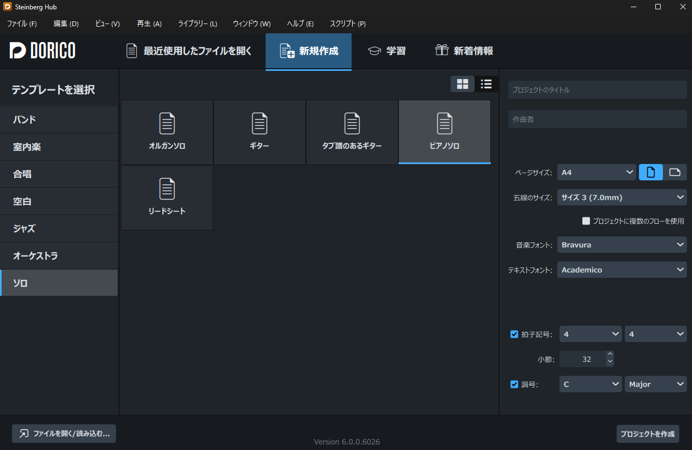
Task: Maximize the Steinberg Hub window
Action: (658, 7)
